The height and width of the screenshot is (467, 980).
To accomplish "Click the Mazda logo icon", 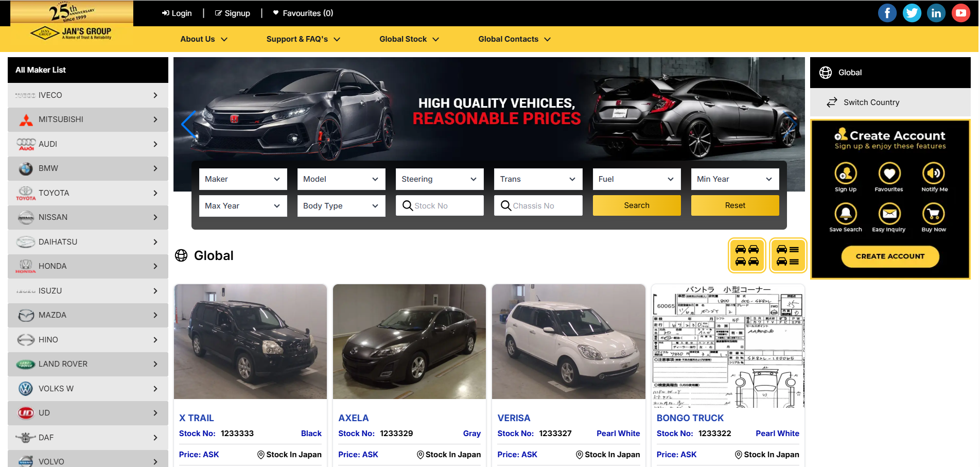I will 26,315.
